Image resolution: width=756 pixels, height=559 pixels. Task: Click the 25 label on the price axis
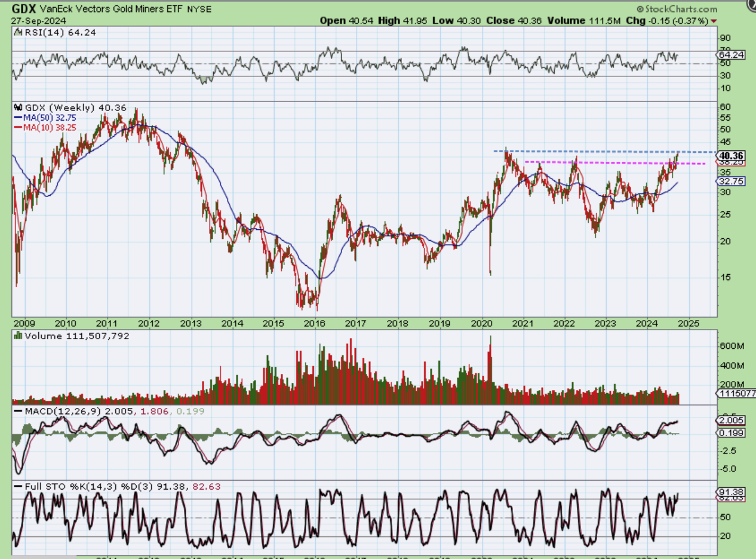[724, 214]
